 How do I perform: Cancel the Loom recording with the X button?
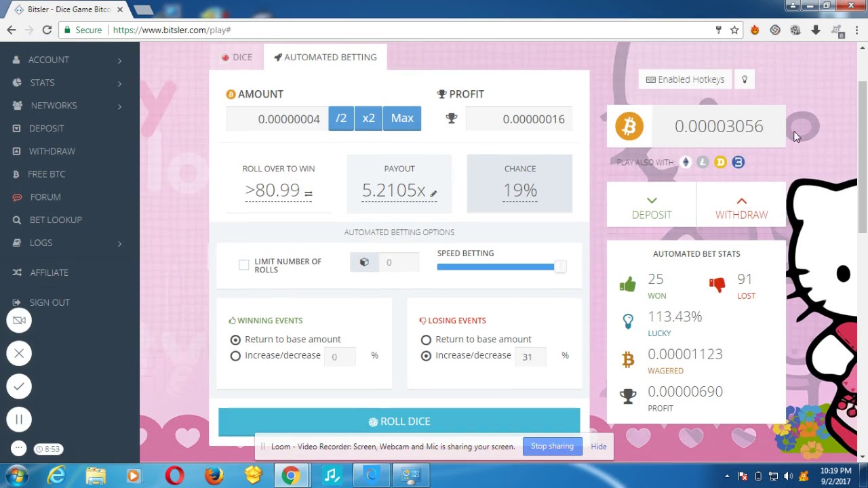coord(19,353)
